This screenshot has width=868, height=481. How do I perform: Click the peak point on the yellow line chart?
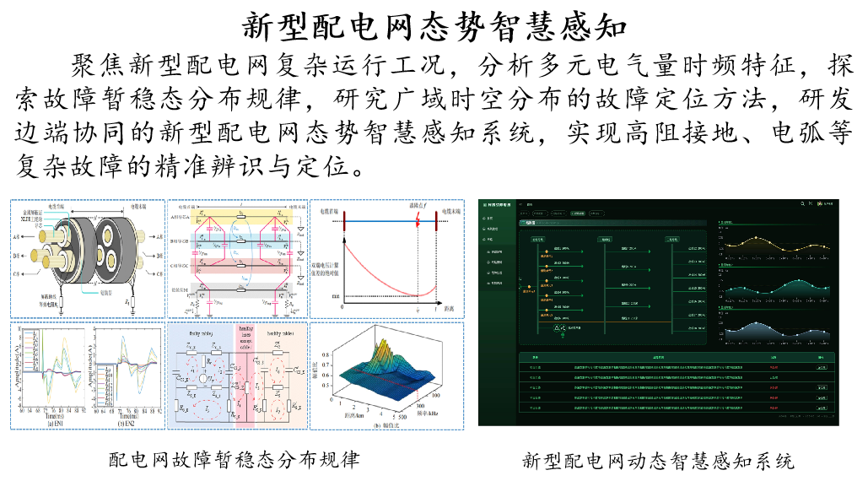(x=755, y=239)
